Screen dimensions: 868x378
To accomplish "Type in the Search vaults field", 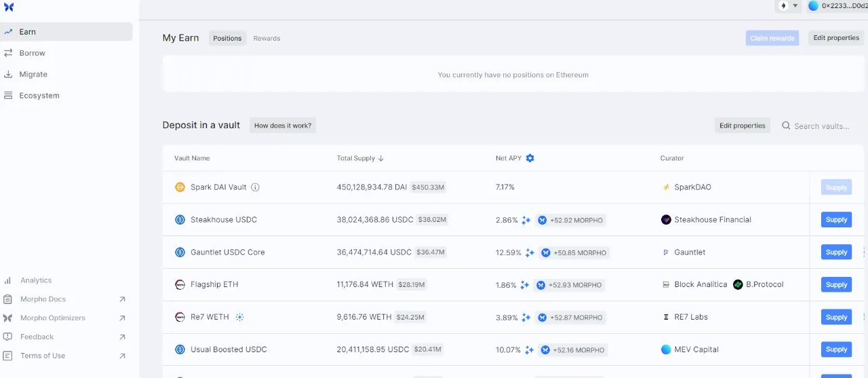I will (822, 126).
